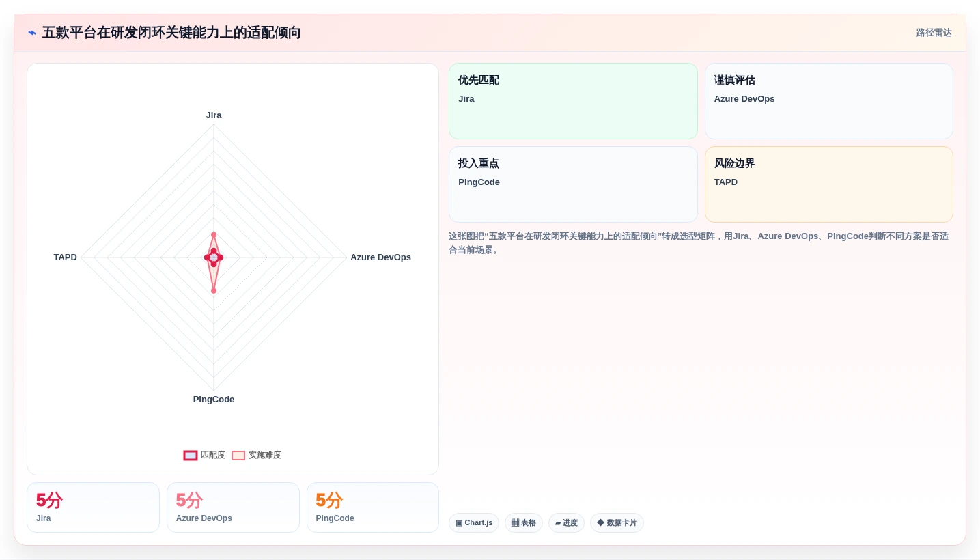Click the Azure DevOps radar axis label
This screenshot has height=560, width=980.
(380, 257)
